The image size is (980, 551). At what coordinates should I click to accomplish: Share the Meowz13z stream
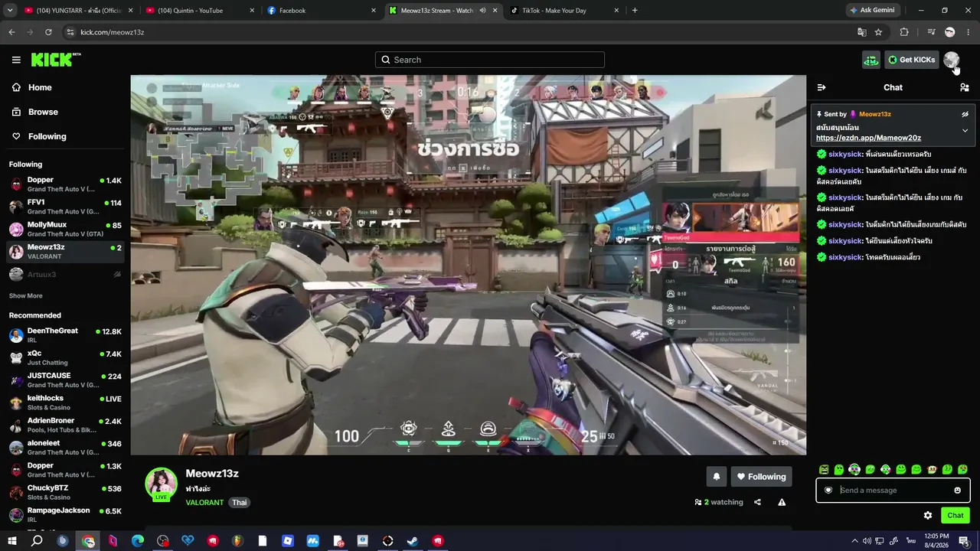click(x=757, y=502)
